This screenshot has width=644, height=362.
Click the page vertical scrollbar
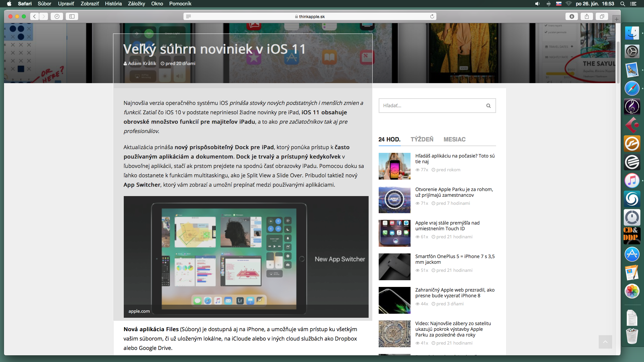pos(618,62)
